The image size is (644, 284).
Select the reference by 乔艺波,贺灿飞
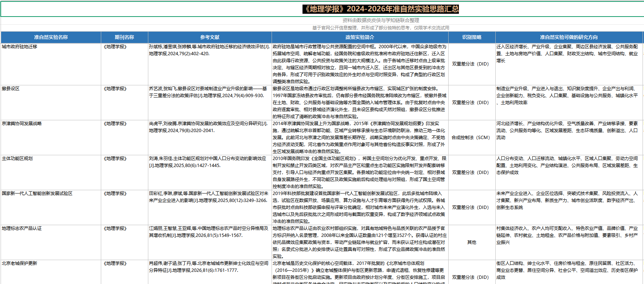pos(210,103)
